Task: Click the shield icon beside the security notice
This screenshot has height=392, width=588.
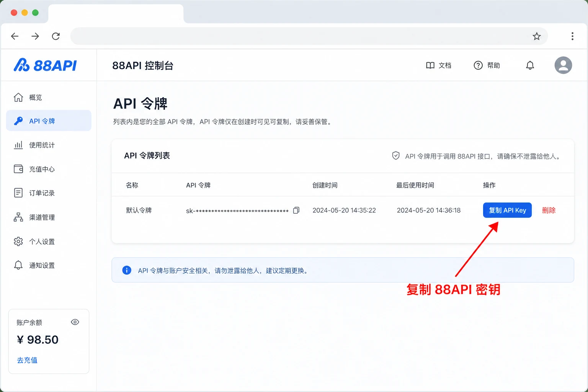Action: (x=396, y=156)
